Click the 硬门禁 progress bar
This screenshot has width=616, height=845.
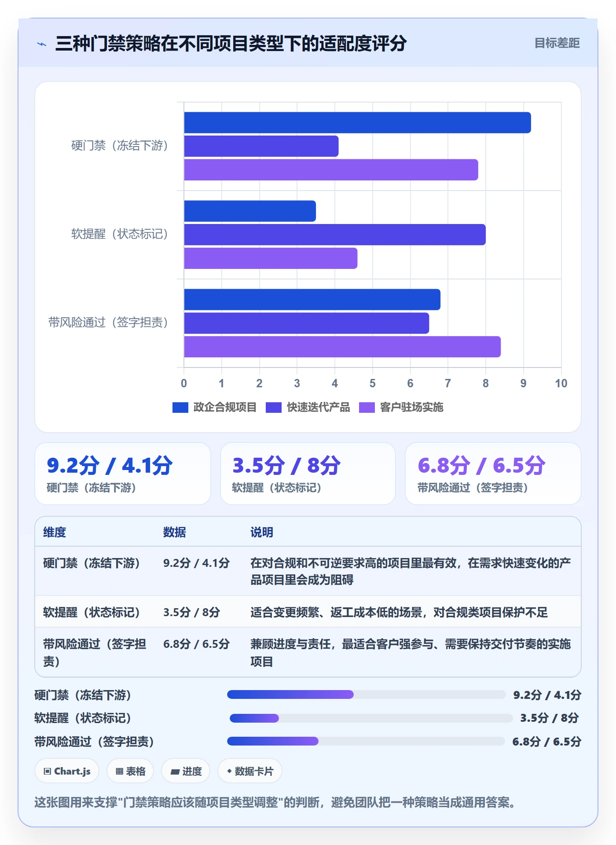[x=366, y=694]
